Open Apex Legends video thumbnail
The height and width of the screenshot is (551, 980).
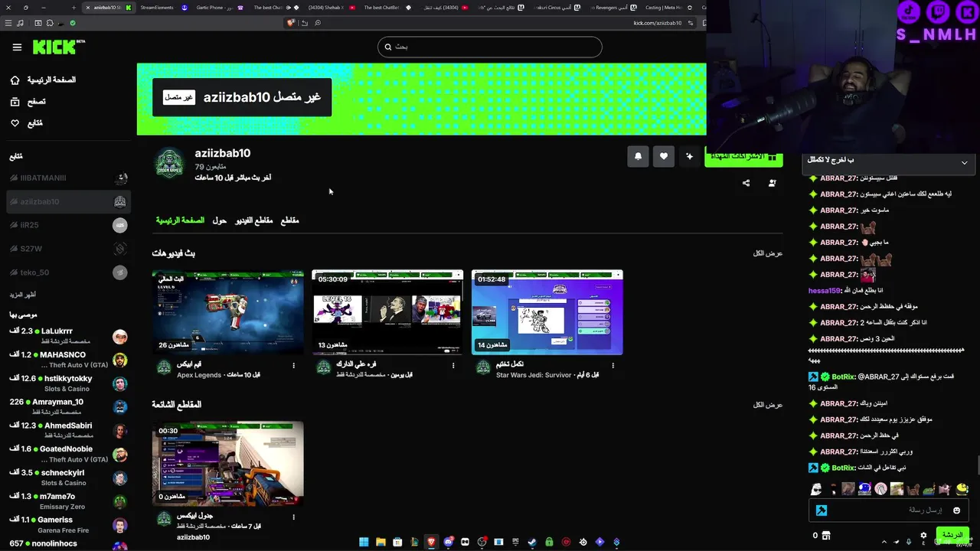[x=227, y=312]
